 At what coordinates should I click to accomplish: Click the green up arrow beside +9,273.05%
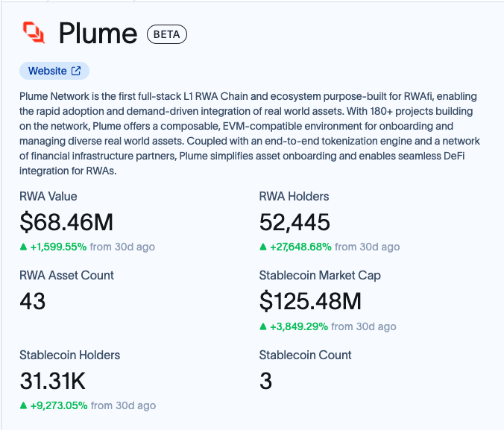coord(23,405)
